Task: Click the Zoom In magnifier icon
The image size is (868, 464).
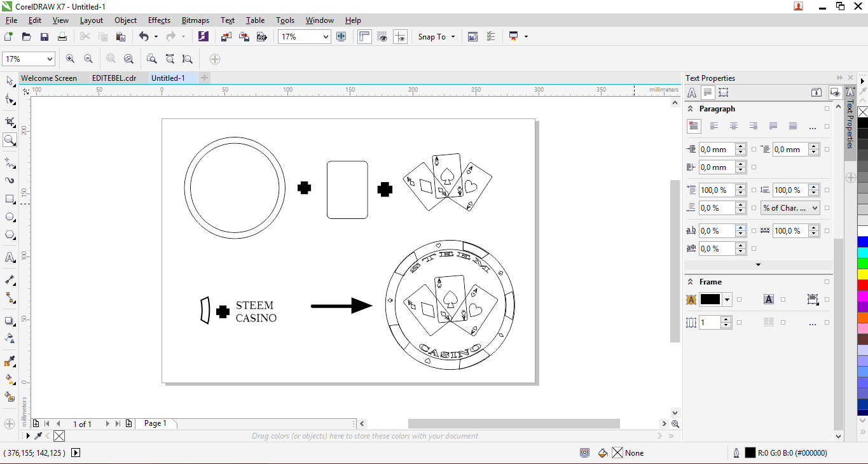Action: coord(70,59)
